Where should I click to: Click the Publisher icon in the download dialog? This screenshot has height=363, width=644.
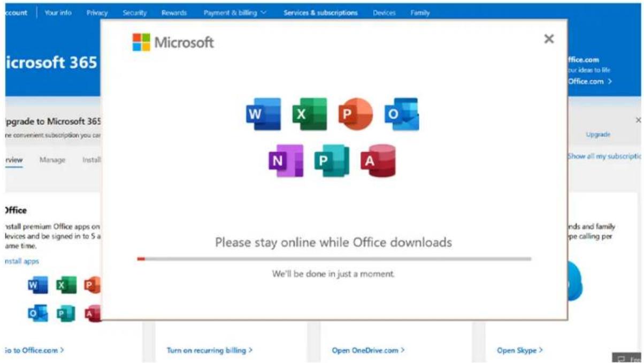pos(332,160)
